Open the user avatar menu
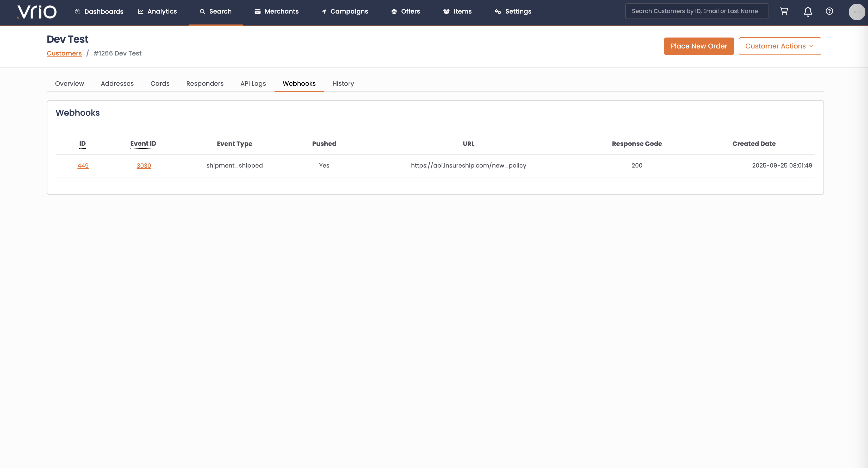Viewport: 868px width, 468px height. [857, 12]
